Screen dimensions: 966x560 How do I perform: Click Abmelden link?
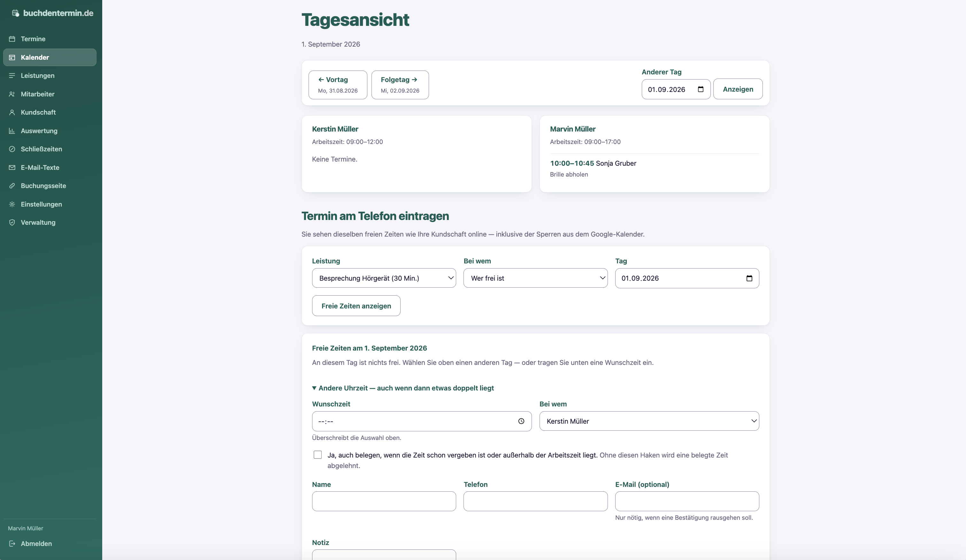(x=50, y=543)
